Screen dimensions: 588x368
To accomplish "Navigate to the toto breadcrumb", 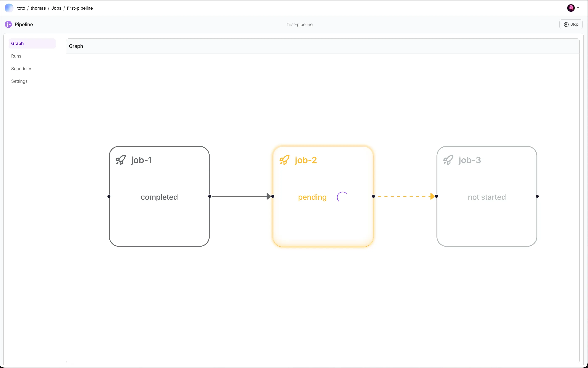I will (x=21, y=8).
